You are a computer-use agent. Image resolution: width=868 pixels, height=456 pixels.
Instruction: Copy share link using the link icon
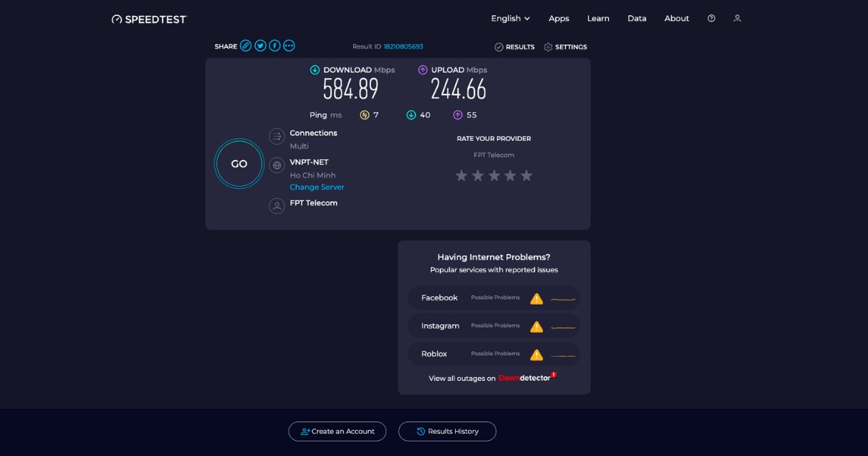[246, 46]
